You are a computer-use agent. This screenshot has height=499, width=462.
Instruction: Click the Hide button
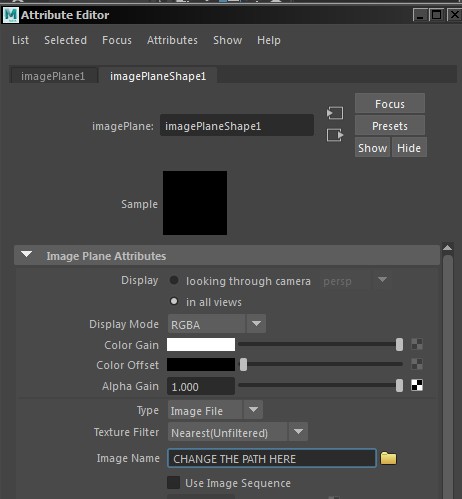[x=409, y=148]
